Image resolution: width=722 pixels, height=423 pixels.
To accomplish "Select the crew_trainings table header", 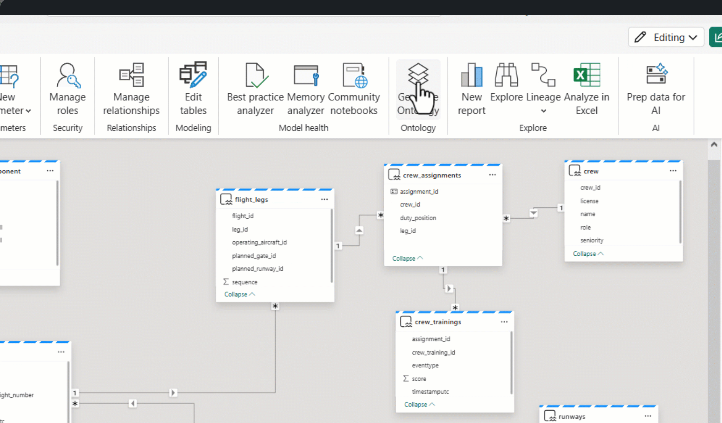I will point(454,322).
